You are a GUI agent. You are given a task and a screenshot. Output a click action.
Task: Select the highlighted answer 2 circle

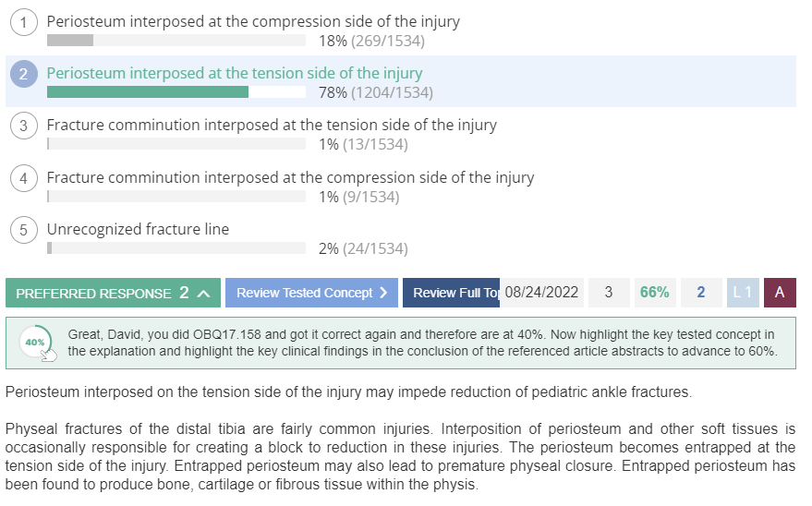tap(24, 74)
